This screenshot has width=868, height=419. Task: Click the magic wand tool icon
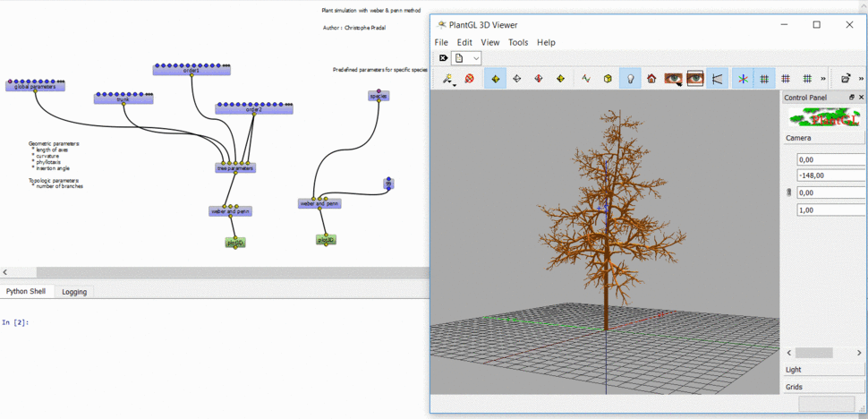pyautogui.click(x=447, y=79)
